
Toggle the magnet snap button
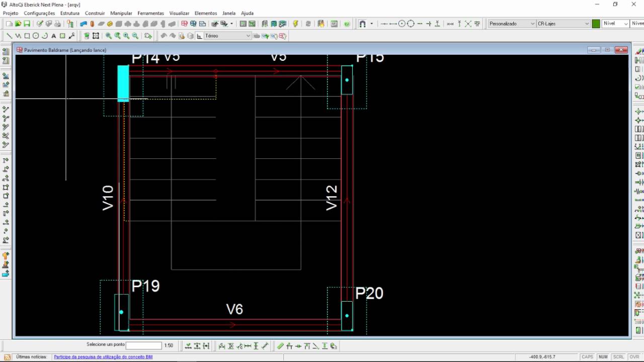362,24
